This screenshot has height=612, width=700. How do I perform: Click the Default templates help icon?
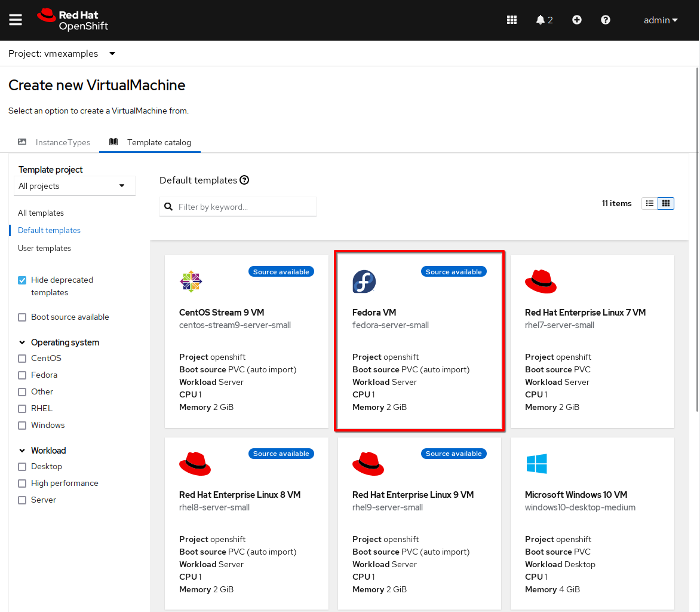pyautogui.click(x=244, y=180)
